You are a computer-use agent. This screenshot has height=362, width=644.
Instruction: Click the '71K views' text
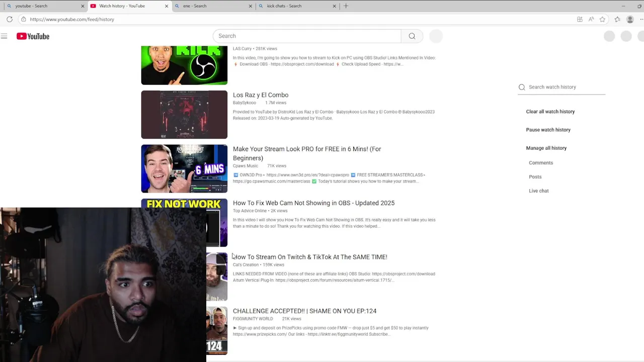[277, 166]
